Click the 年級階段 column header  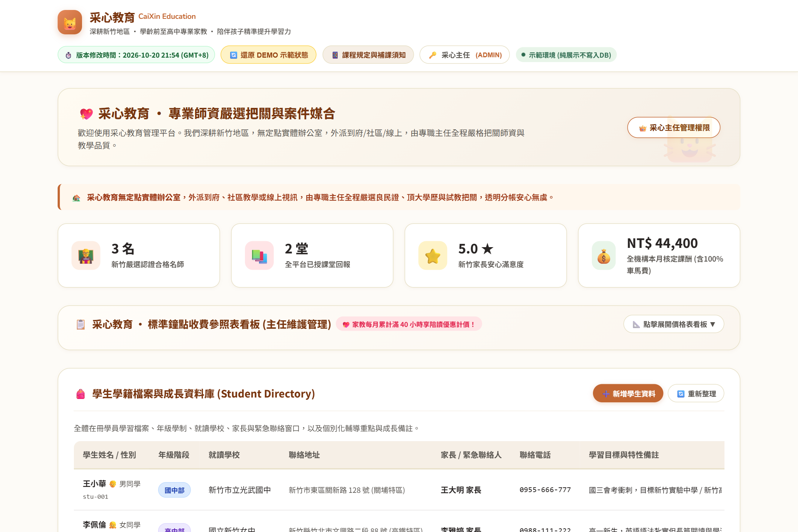click(174, 455)
